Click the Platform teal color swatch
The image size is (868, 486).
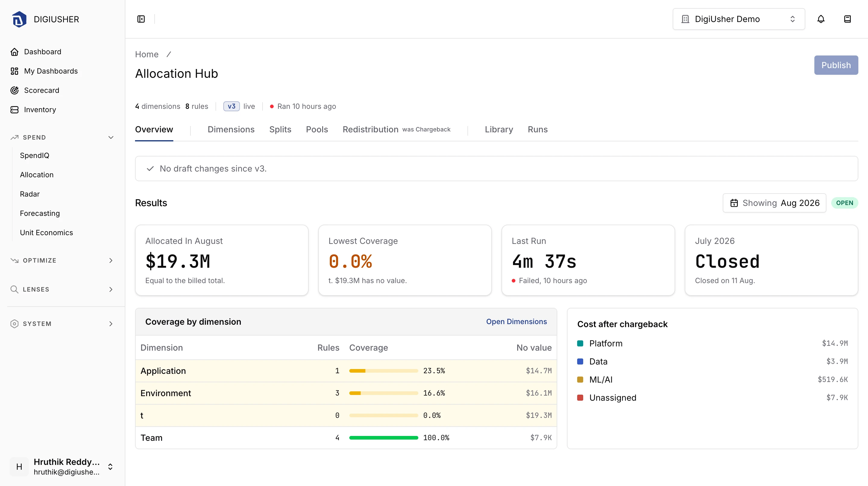click(x=580, y=343)
